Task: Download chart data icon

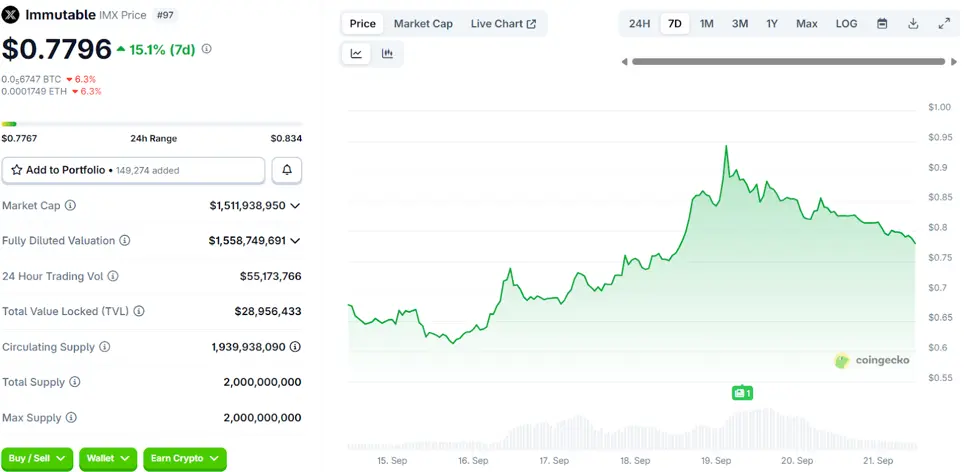Action: click(913, 24)
